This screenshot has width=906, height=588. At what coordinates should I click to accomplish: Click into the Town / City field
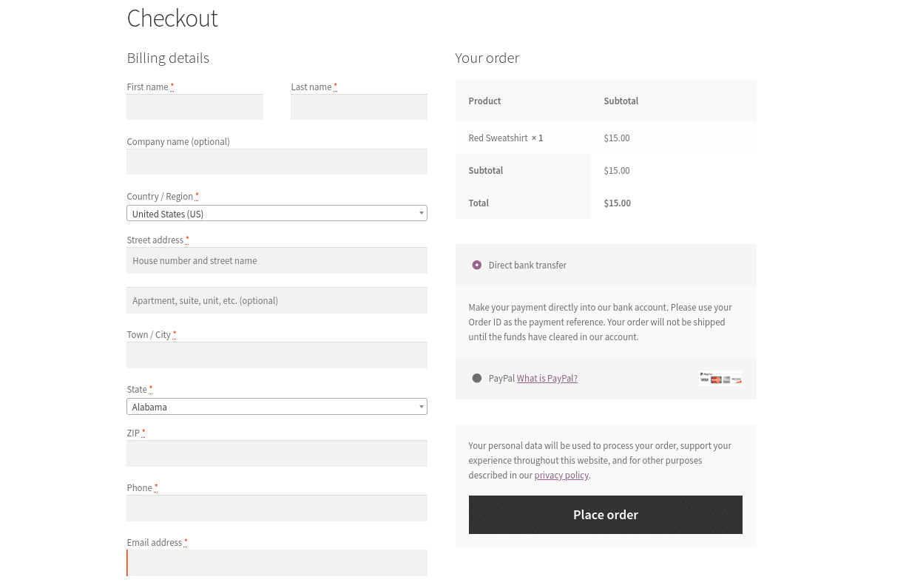pyautogui.click(x=277, y=355)
